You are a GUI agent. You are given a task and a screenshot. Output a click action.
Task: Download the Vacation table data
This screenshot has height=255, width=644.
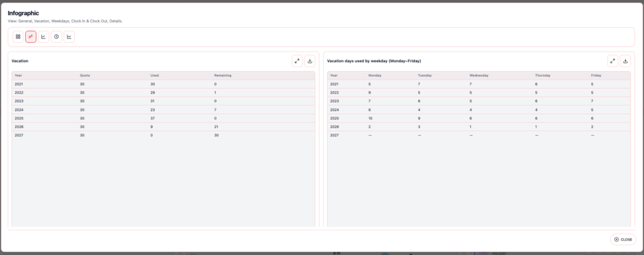(x=309, y=61)
